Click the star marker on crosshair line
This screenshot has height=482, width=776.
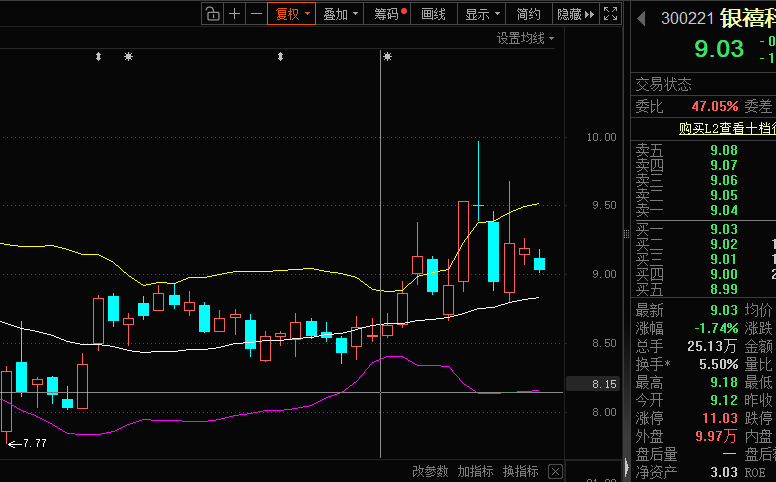388,57
